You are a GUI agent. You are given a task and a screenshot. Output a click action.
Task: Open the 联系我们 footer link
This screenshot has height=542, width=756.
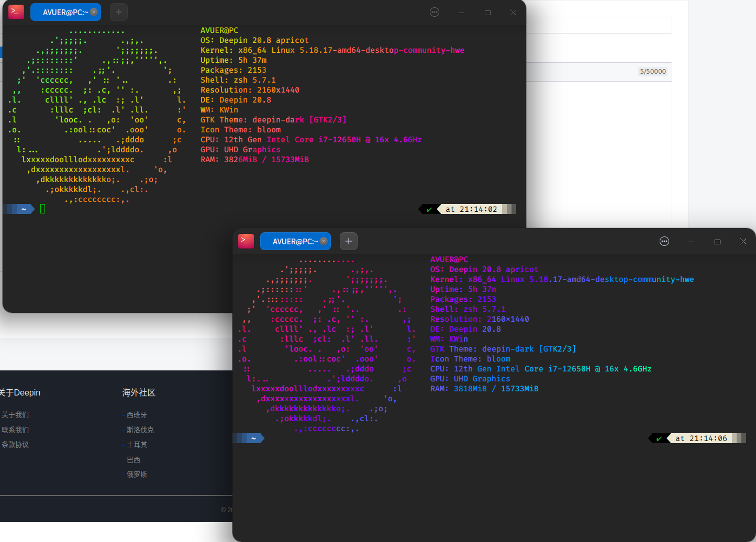click(x=15, y=430)
